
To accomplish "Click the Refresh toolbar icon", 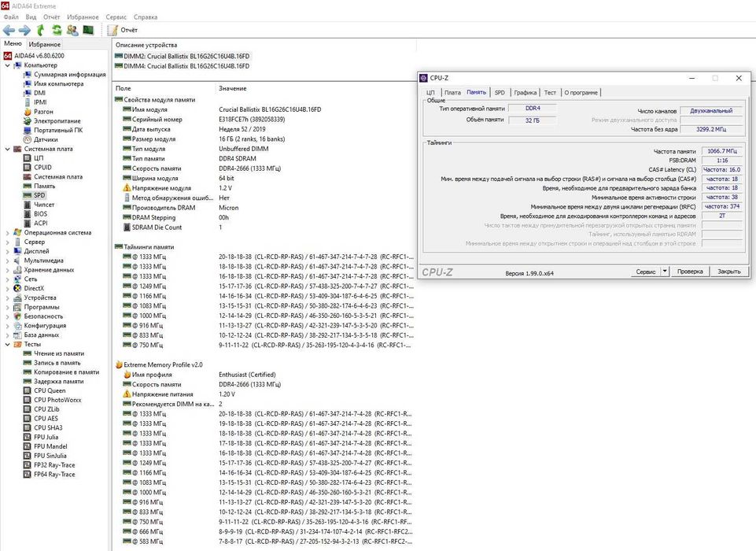I will [x=57, y=31].
